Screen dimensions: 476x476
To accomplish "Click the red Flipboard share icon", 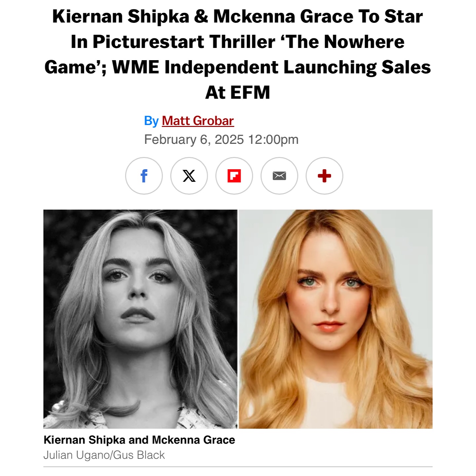I will (x=234, y=176).
